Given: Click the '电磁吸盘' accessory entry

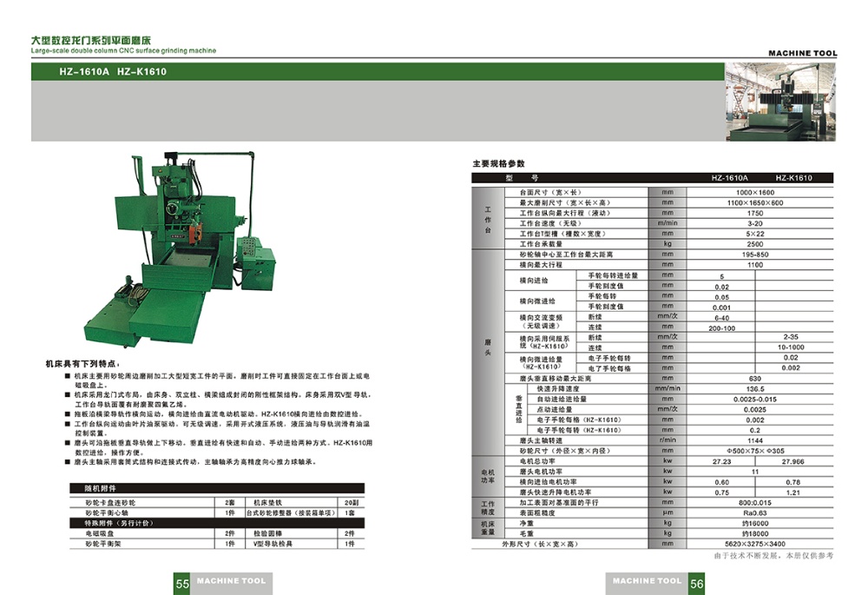Looking at the screenshot, I should point(98,533).
